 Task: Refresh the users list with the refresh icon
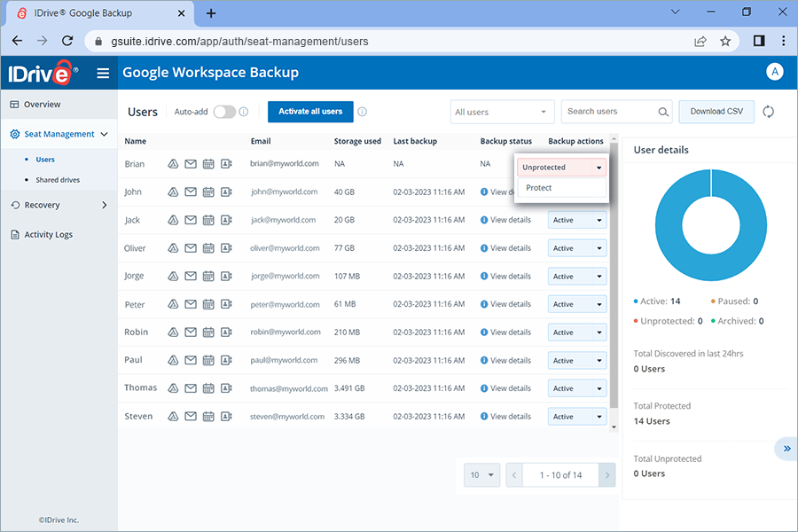pyautogui.click(x=768, y=112)
